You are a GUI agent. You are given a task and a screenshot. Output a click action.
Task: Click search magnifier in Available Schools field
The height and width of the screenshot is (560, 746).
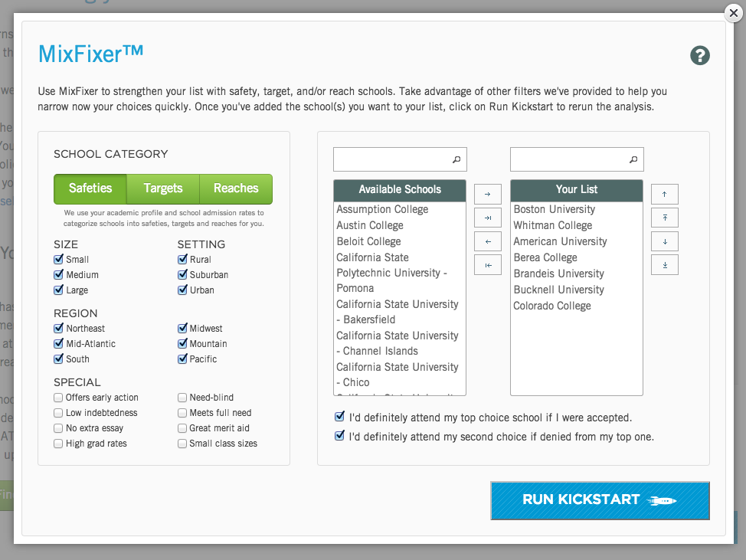coord(456,159)
